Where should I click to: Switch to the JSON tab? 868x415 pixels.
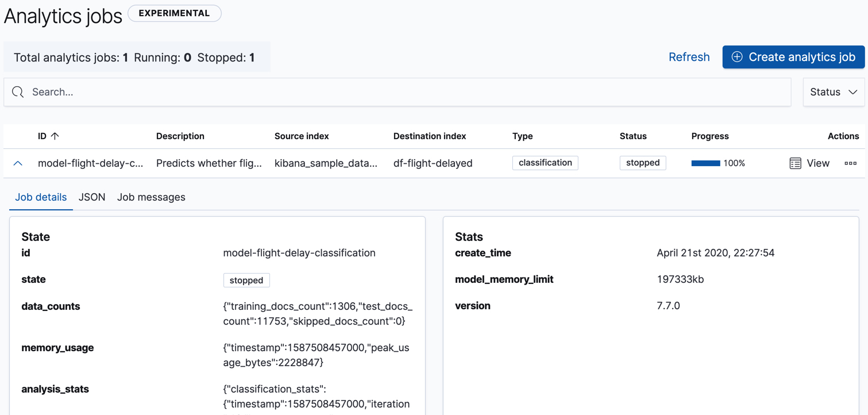pyautogui.click(x=91, y=197)
